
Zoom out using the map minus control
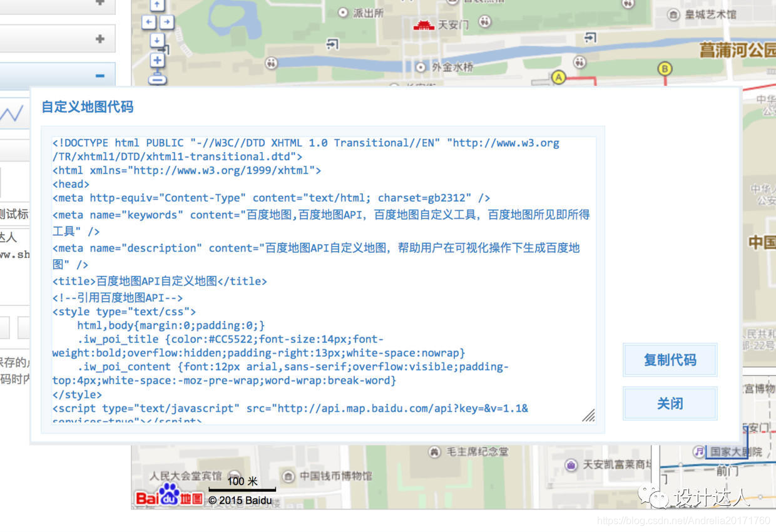[158, 79]
